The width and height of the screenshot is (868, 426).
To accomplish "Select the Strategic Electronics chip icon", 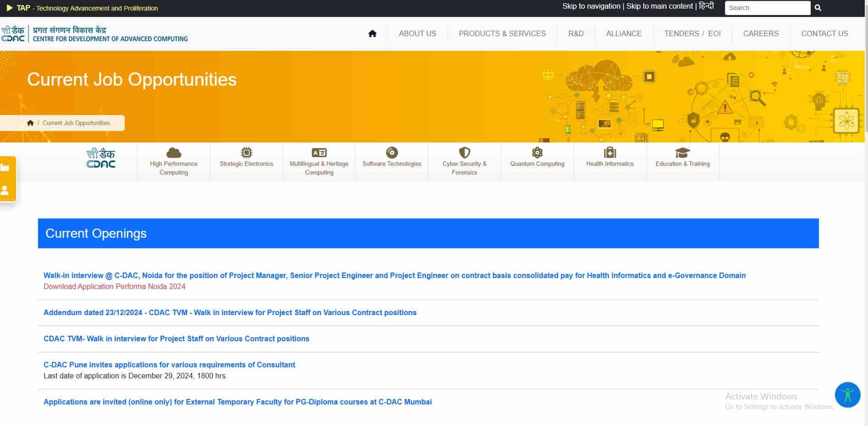I will pos(246,153).
